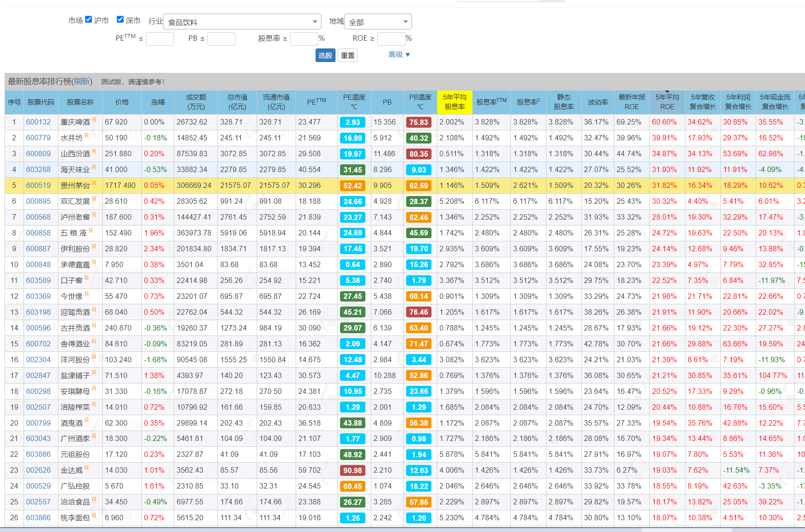The height and width of the screenshot is (532, 805).
Task: Click the R marker next to 伊利股份
Action: (94, 246)
